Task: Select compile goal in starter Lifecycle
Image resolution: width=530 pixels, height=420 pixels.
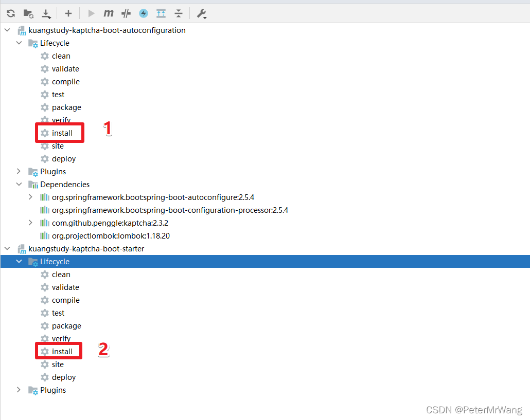Action: [66, 300]
